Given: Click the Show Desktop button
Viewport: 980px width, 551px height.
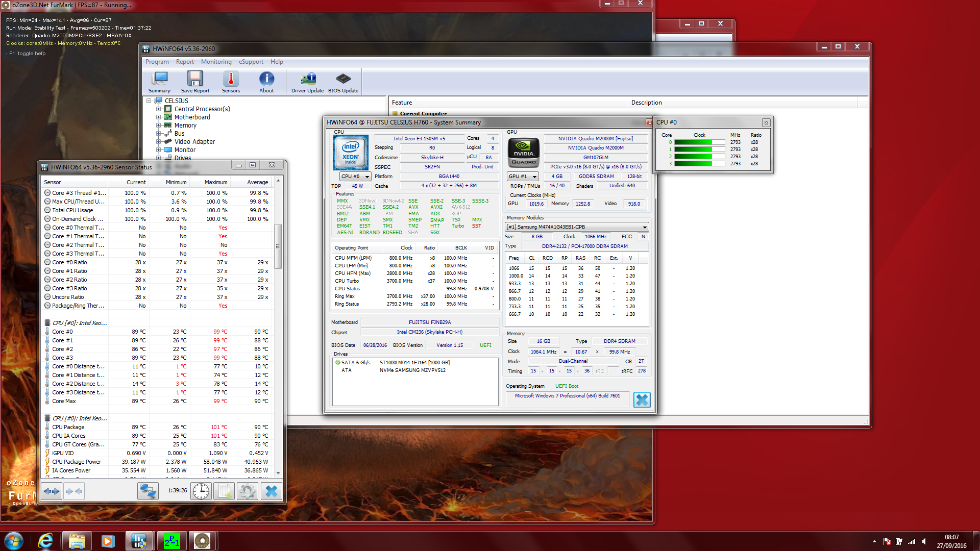Looking at the screenshot, I should [x=976, y=541].
